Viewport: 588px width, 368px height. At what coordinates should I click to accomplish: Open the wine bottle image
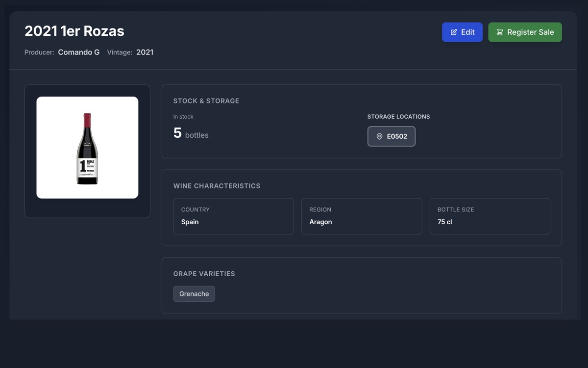pyautogui.click(x=87, y=148)
